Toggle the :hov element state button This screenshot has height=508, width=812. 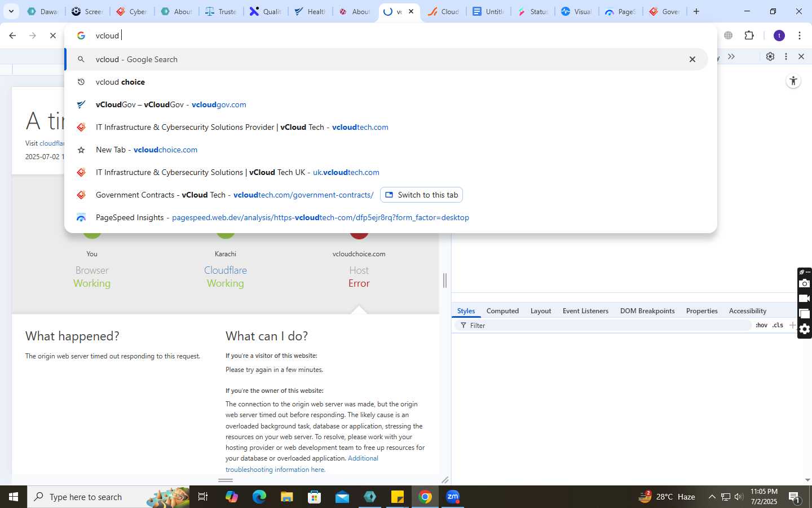[x=761, y=326]
